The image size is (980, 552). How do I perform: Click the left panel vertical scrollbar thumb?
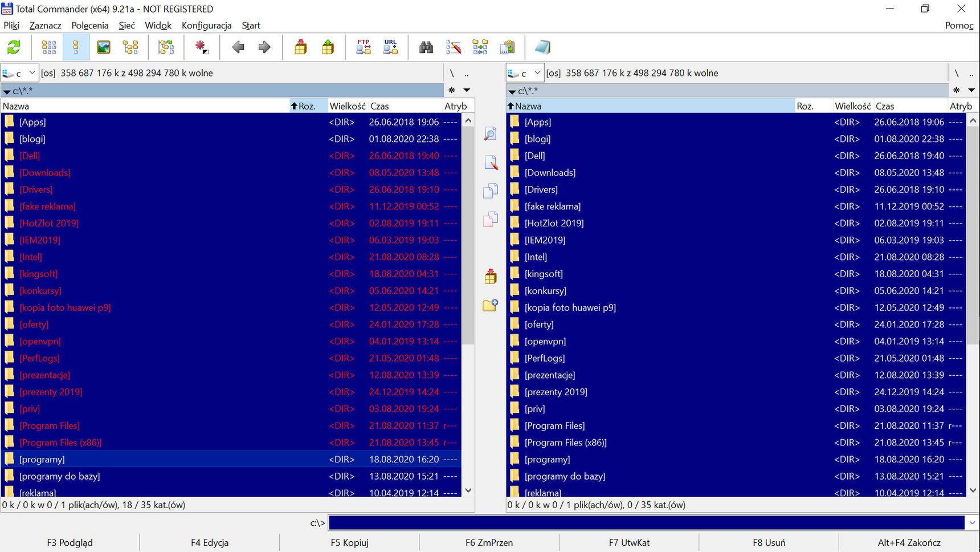468,235
